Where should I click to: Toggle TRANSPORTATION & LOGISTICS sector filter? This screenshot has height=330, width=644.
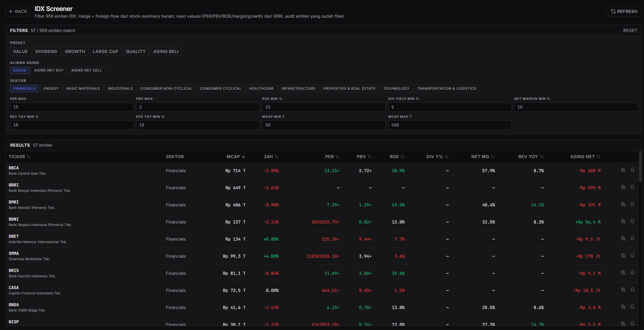(x=446, y=89)
